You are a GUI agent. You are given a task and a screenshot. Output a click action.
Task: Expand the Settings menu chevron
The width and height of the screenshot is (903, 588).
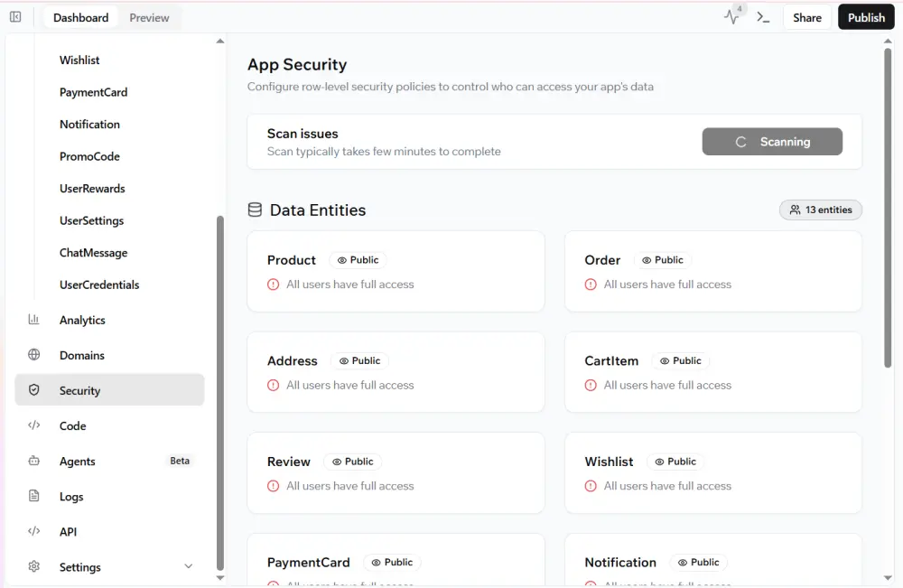(188, 566)
